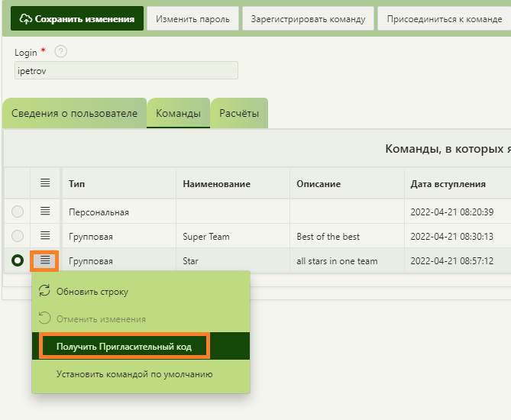This screenshot has height=420, width=511.
Task: Click the Login input field with ipetrov
Action: [x=126, y=70]
